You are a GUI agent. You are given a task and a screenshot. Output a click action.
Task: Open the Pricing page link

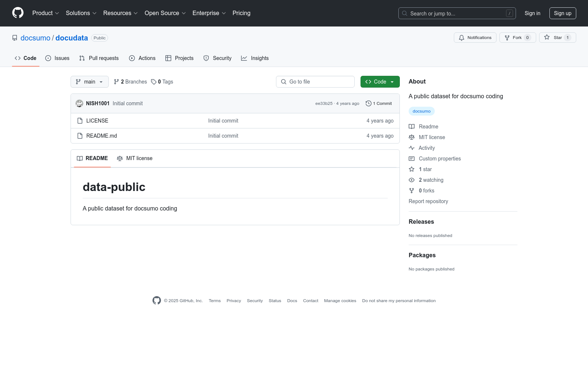pyautogui.click(x=241, y=13)
